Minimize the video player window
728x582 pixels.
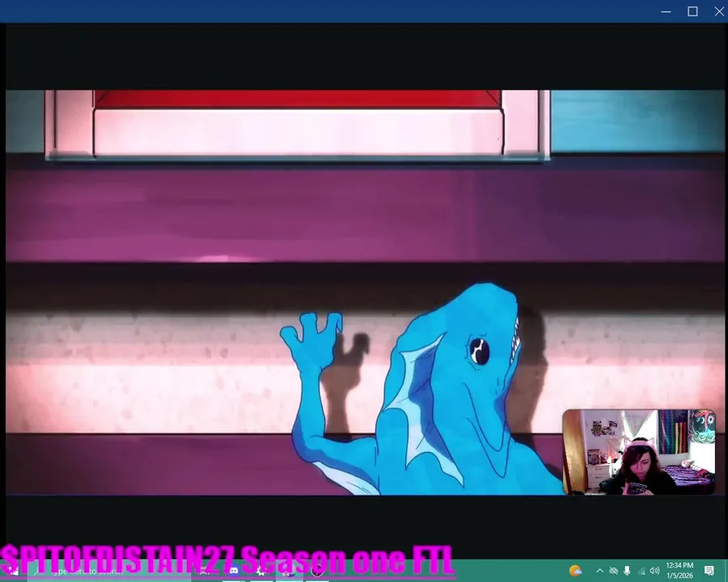point(666,11)
